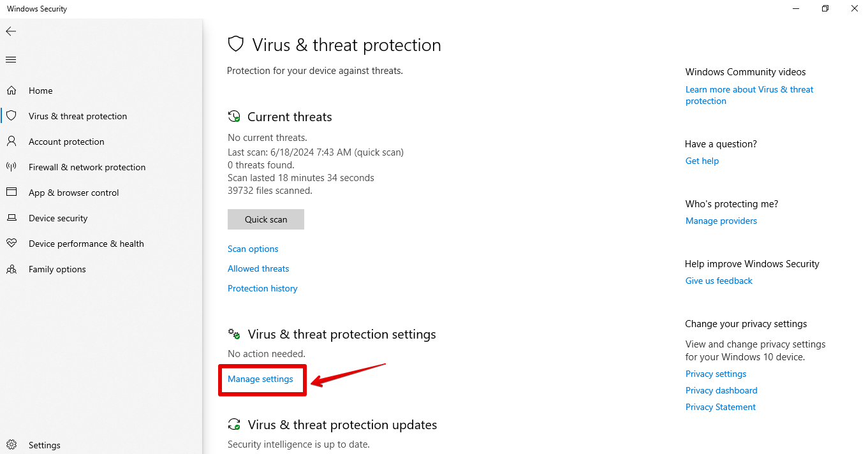This screenshot has width=868, height=454.
Task: Click the back arrow icon
Action: (11, 31)
